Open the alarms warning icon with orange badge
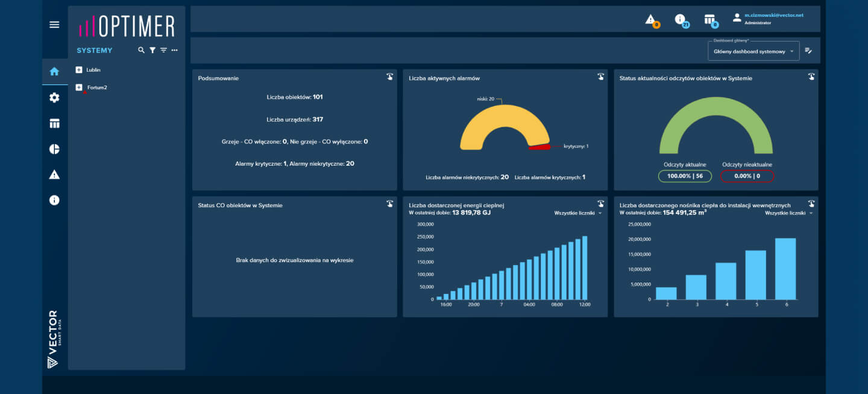The image size is (868, 394). (650, 19)
